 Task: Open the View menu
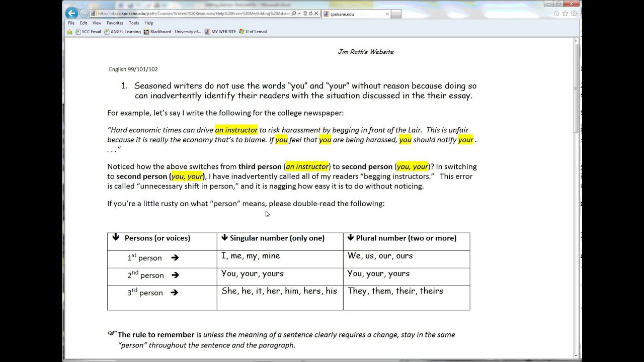click(97, 23)
